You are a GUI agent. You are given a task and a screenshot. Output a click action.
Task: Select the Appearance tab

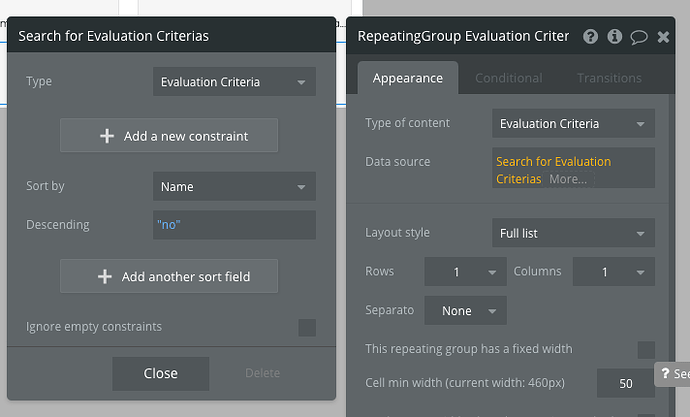pyautogui.click(x=407, y=78)
